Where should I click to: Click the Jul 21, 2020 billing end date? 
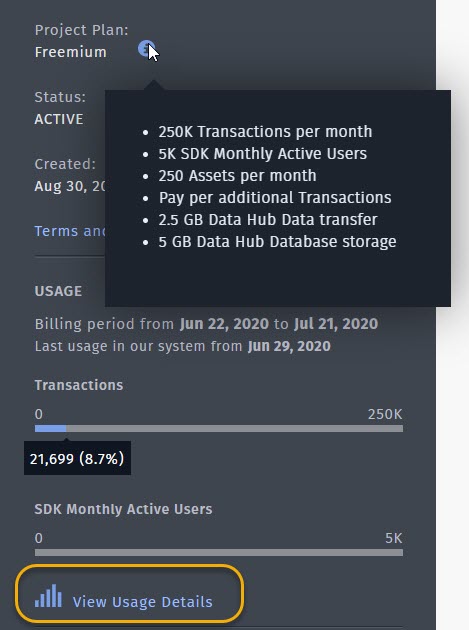pyautogui.click(x=336, y=324)
